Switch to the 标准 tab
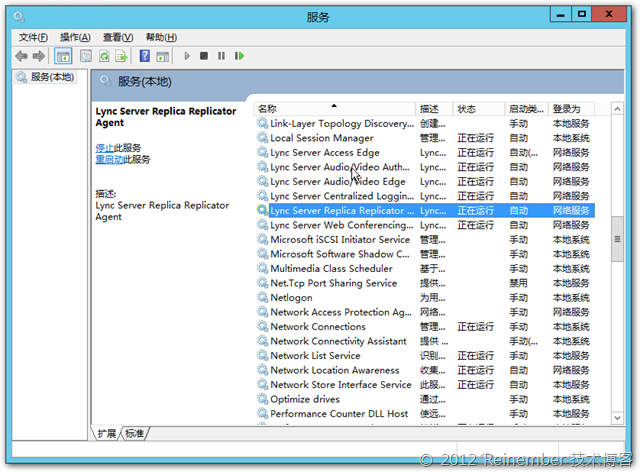640x472 pixels. 134,433
